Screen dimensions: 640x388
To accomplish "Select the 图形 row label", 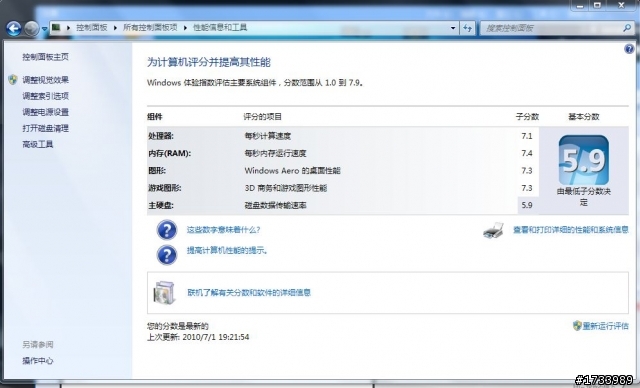I will 157,171.
